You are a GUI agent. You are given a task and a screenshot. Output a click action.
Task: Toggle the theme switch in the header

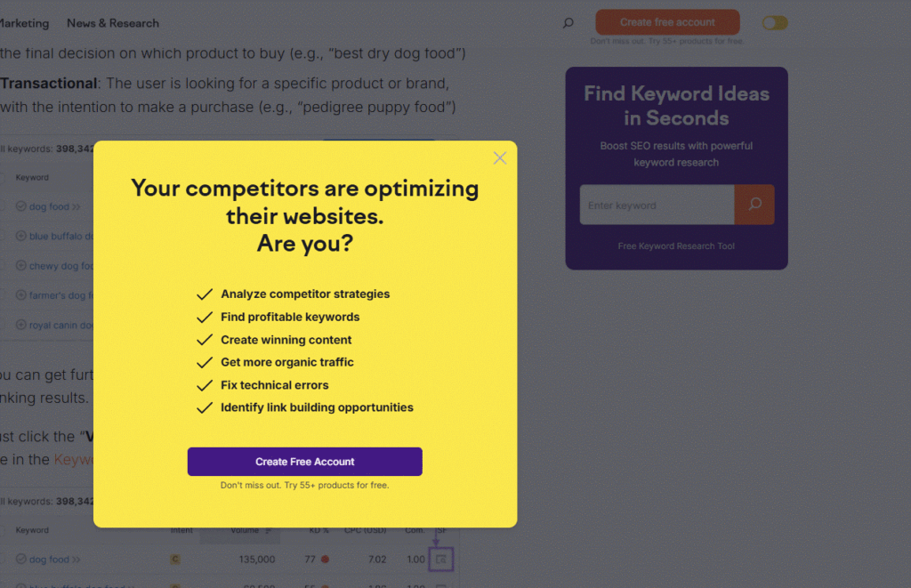[x=774, y=23]
